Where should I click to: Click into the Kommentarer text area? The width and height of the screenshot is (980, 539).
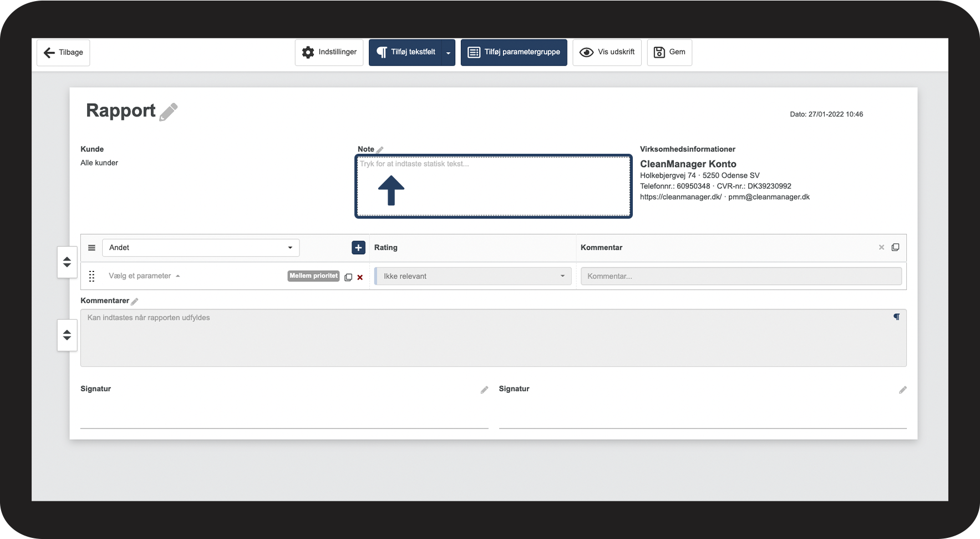pyautogui.click(x=494, y=338)
